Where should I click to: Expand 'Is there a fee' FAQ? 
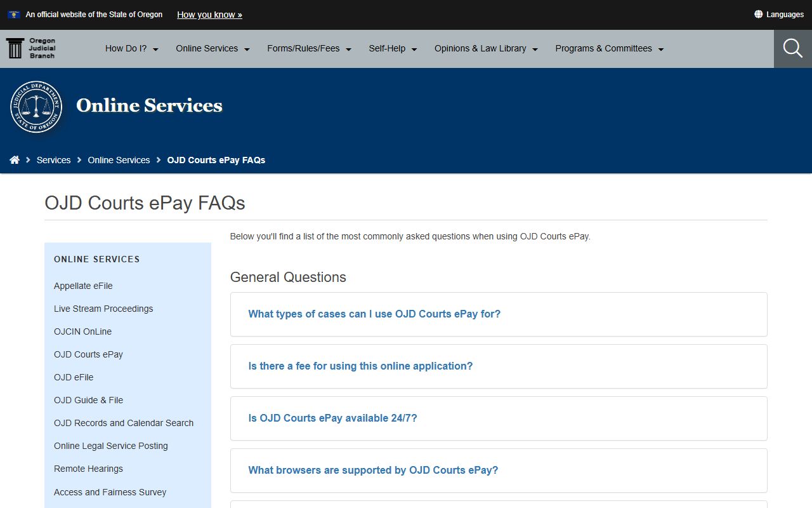(x=499, y=366)
